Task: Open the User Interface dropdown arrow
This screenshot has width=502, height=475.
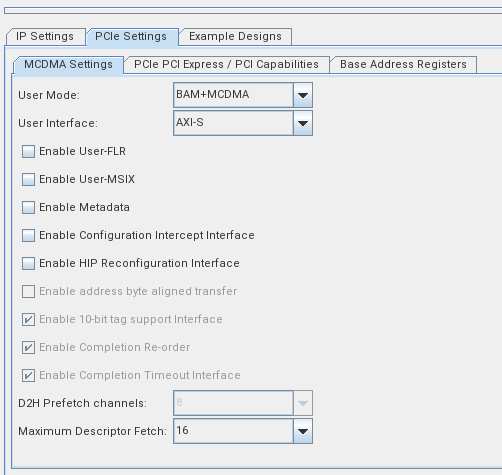Action: click(x=303, y=123)
